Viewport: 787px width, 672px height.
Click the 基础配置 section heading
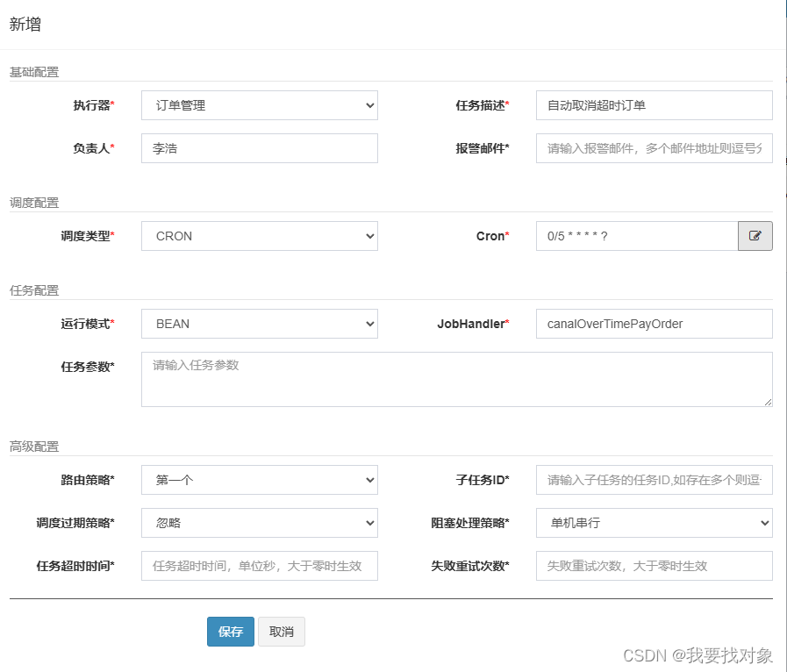34,72
